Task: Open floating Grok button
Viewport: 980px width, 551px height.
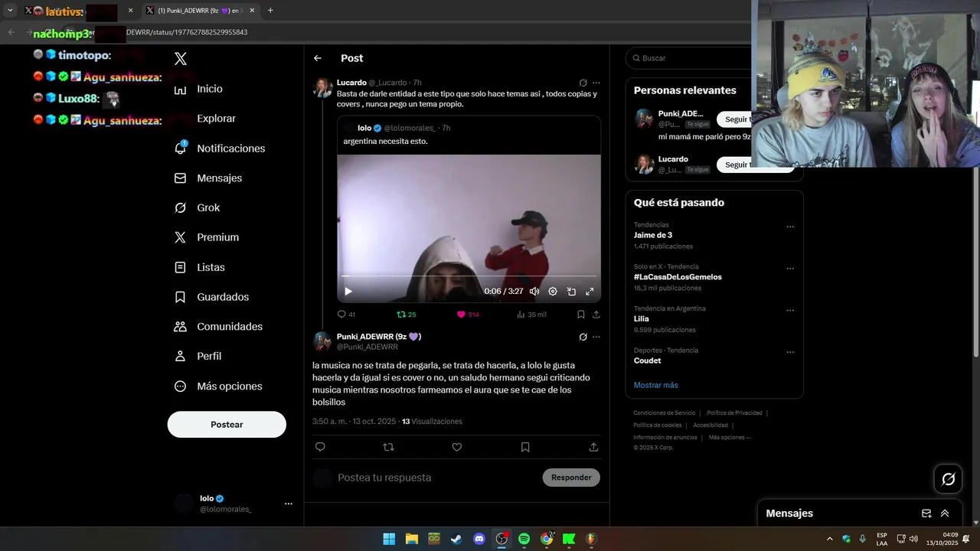Action: (949, 479)
